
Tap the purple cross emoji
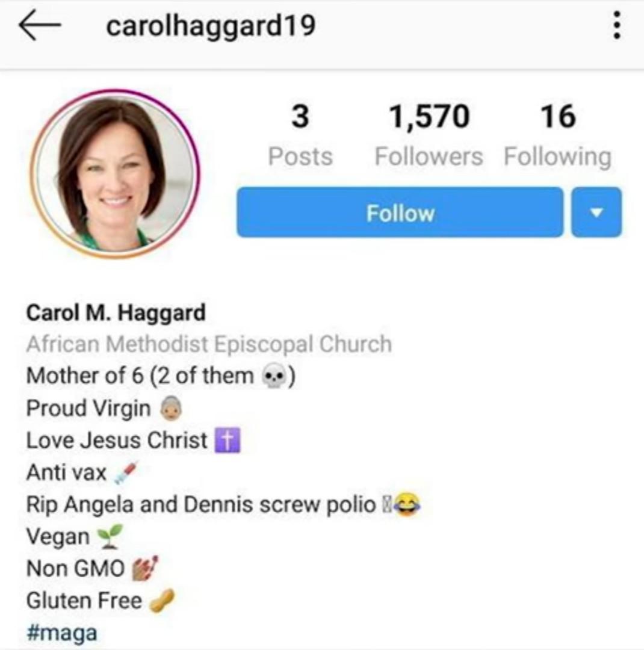(x=228, y=440)
